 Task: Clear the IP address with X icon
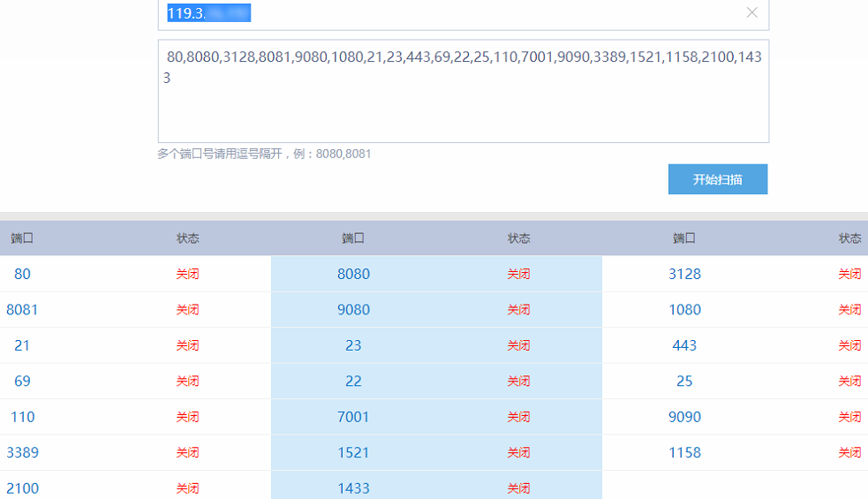[751, 12]
